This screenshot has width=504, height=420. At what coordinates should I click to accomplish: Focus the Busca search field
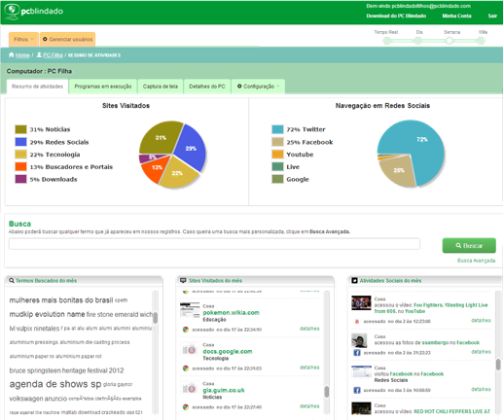(x=214, y=244)
